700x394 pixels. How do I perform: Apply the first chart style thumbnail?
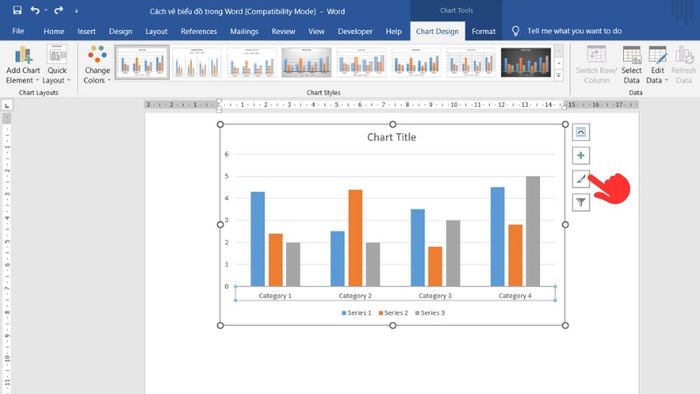pos(142,62)
